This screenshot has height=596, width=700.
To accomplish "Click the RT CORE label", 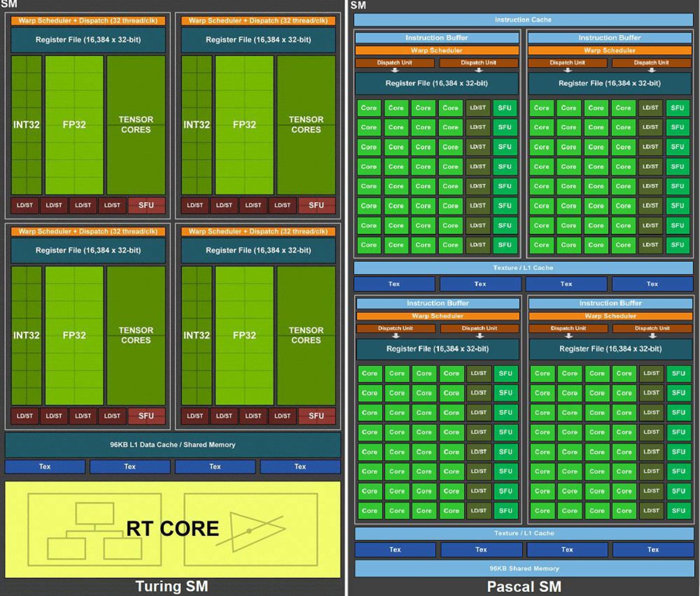I will (x=172, y=529).
